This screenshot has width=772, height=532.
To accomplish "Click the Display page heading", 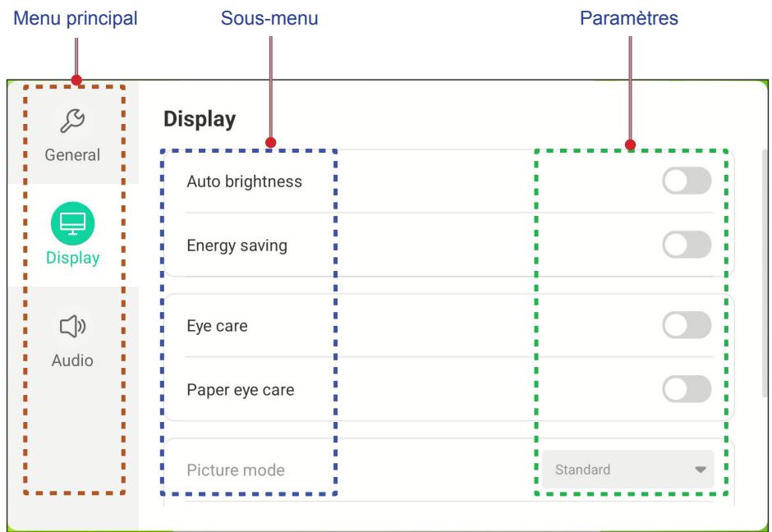I will pyautogui.click(x=200, y=120).
